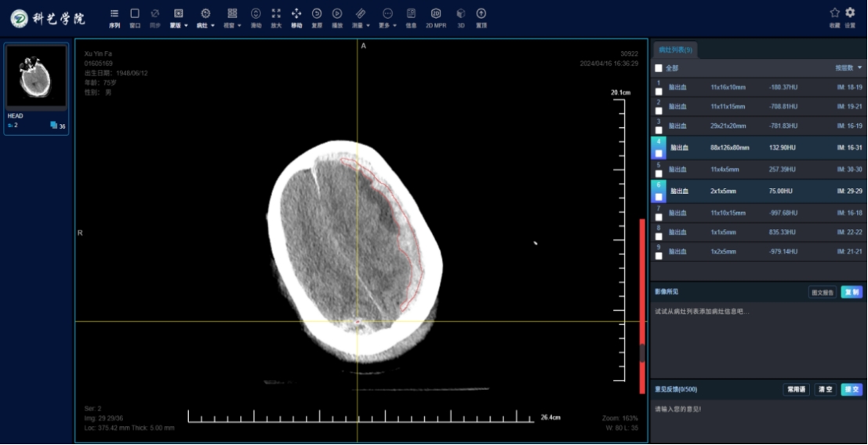Click the 复原 (reset) icon

click(317, 13)
